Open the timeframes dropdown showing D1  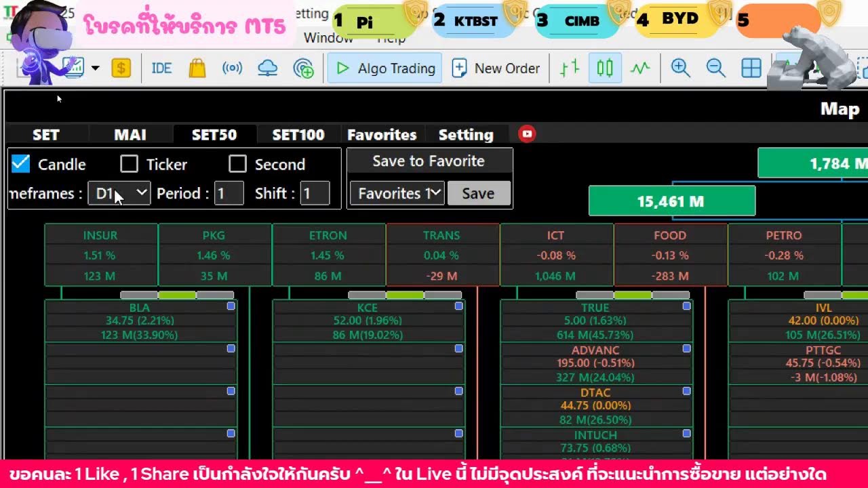coord(119,193)
